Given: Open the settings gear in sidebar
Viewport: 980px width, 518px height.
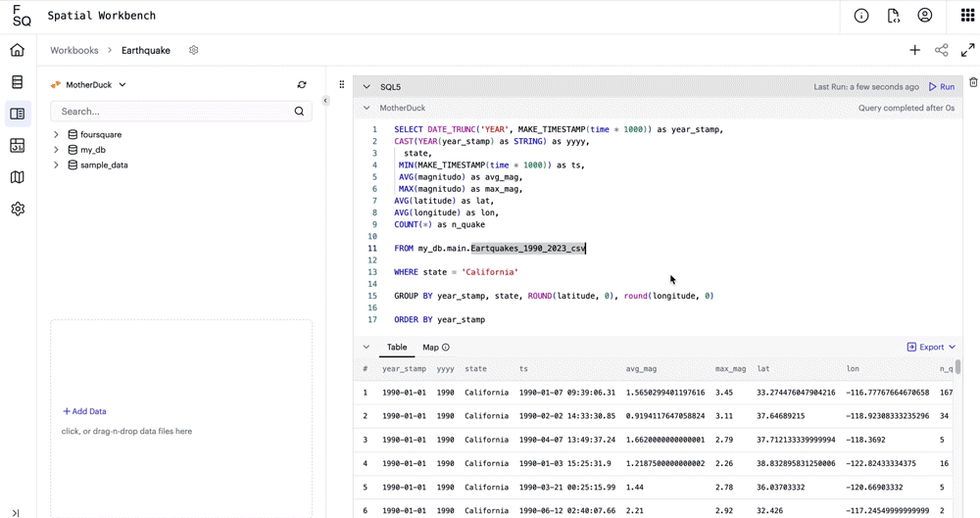Looking at the screenshot, I should pyautogui.click(x=18, y=209).
